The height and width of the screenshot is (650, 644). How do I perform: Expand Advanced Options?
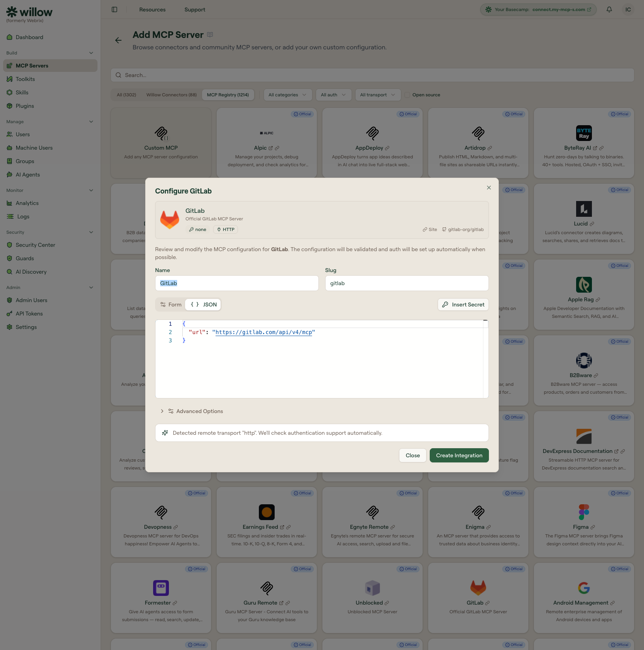tap(192, 411)
